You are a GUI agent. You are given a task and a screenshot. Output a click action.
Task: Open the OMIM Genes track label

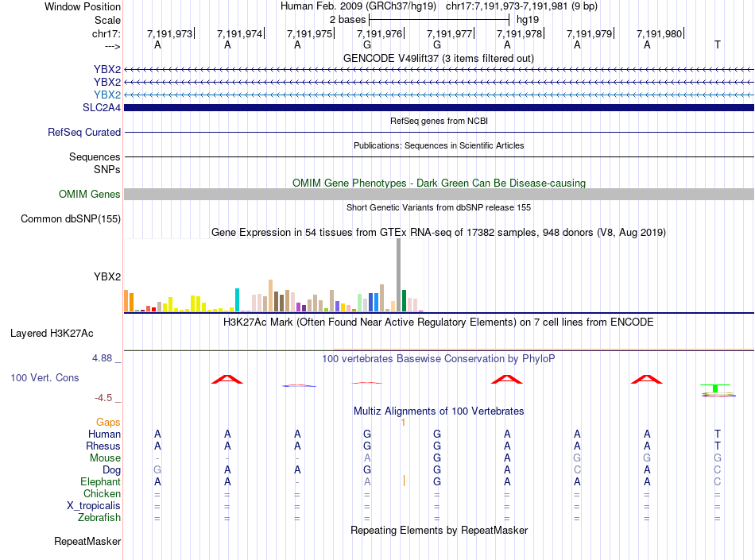tap(90, 194)
